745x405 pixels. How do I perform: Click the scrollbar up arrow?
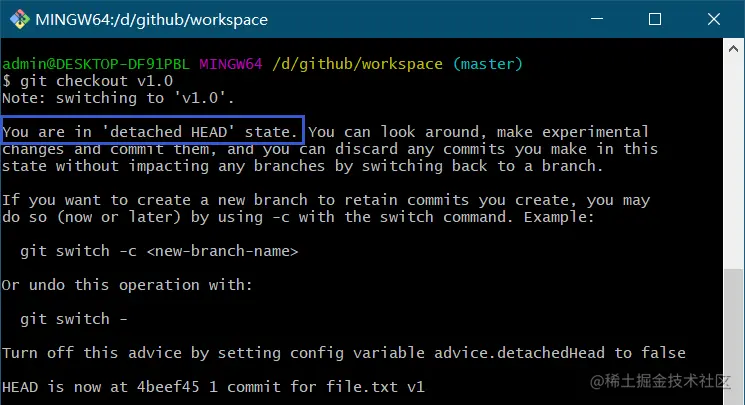(733, 48)
